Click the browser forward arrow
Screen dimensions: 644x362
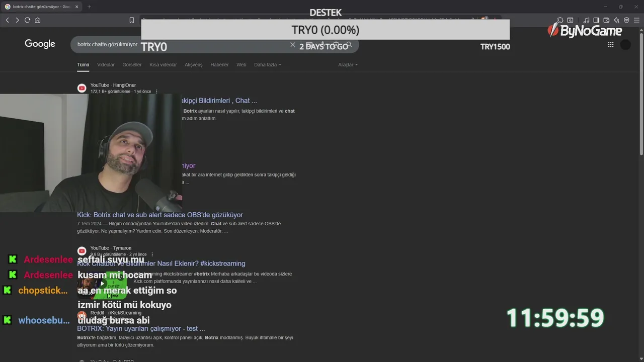pyautogui.click(x=17, y=20)
